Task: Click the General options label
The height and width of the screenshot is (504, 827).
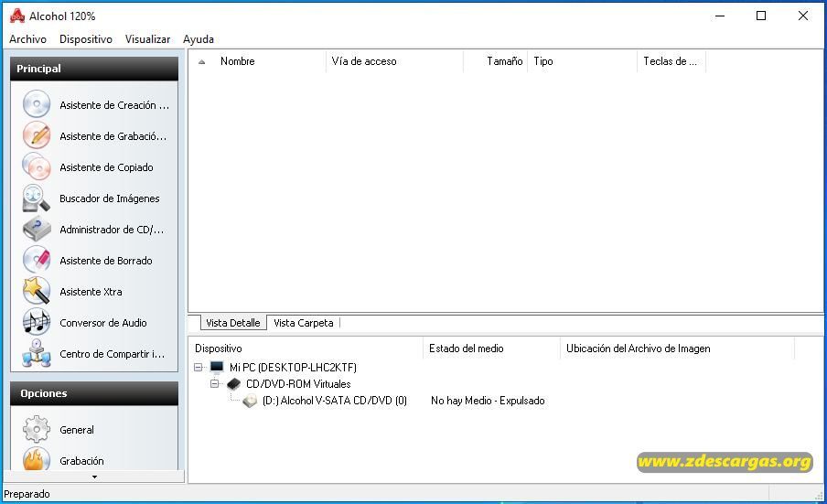Action: [77, 430]
